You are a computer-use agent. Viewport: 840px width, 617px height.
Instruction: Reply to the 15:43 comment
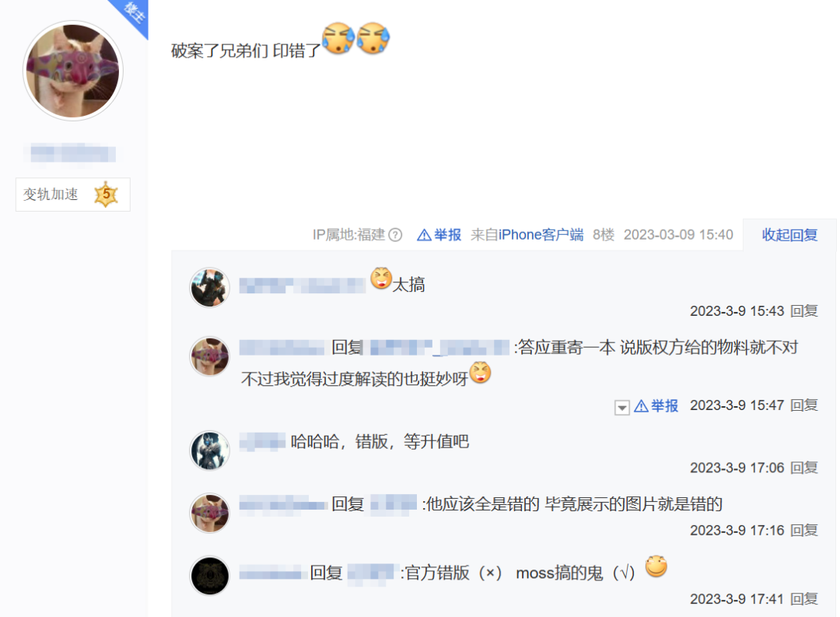point(804,311)
